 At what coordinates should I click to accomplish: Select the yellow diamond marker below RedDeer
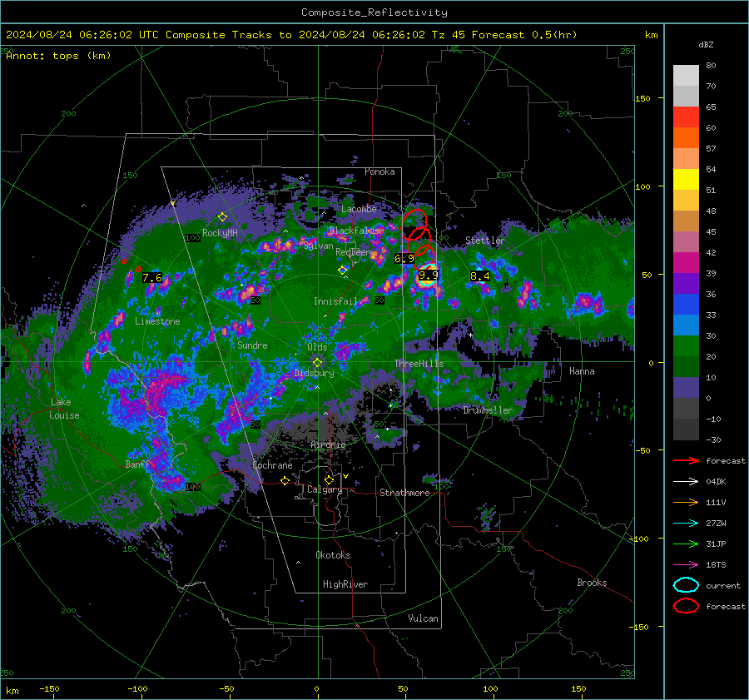click(342, 270)
